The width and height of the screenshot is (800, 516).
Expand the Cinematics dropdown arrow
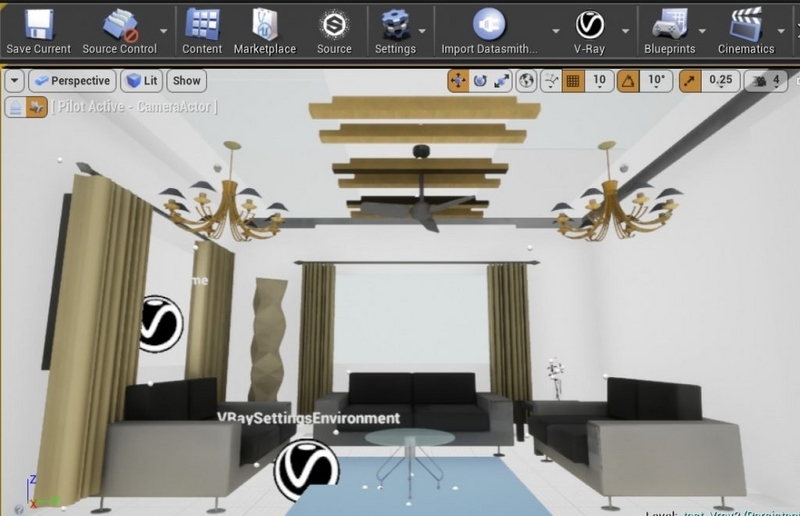click(781, 31)
